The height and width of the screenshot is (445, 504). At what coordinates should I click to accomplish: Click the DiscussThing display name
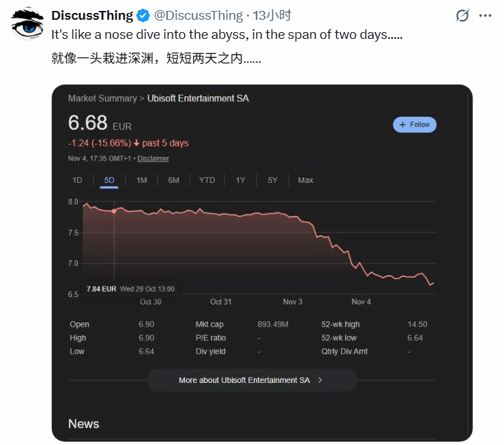(x=92, y=16)
